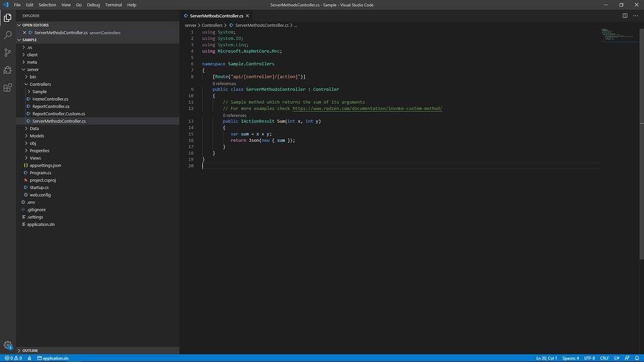
Task: Click the Manage gear icon
Action: [x=7, y=345]
